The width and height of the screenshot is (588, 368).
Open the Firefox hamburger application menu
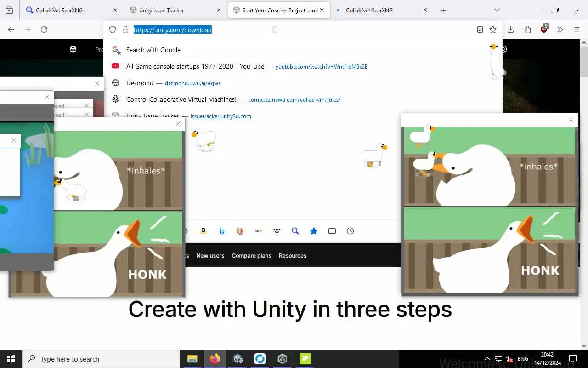click(577, 29)
